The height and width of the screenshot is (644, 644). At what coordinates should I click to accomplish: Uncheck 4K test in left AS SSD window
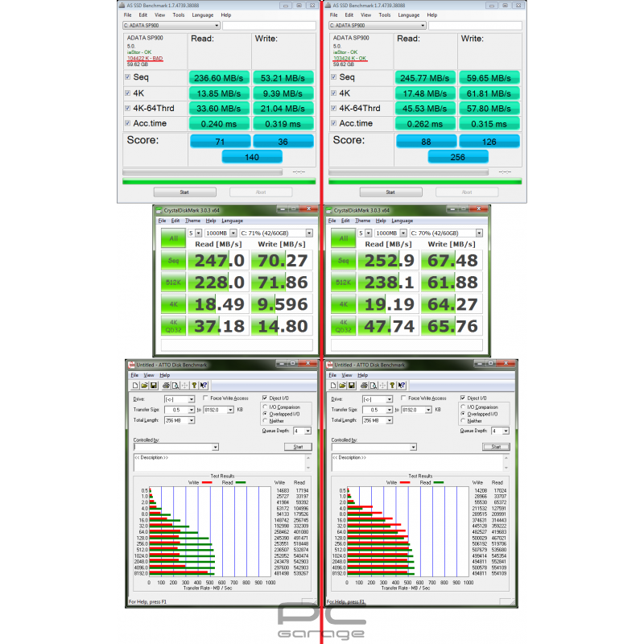(x=128, y=93)
